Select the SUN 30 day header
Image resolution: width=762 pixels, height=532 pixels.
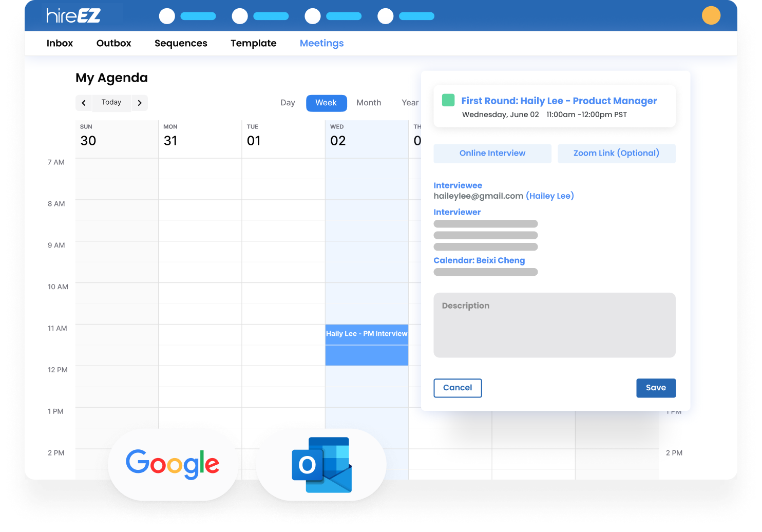(x=117, y=139)
